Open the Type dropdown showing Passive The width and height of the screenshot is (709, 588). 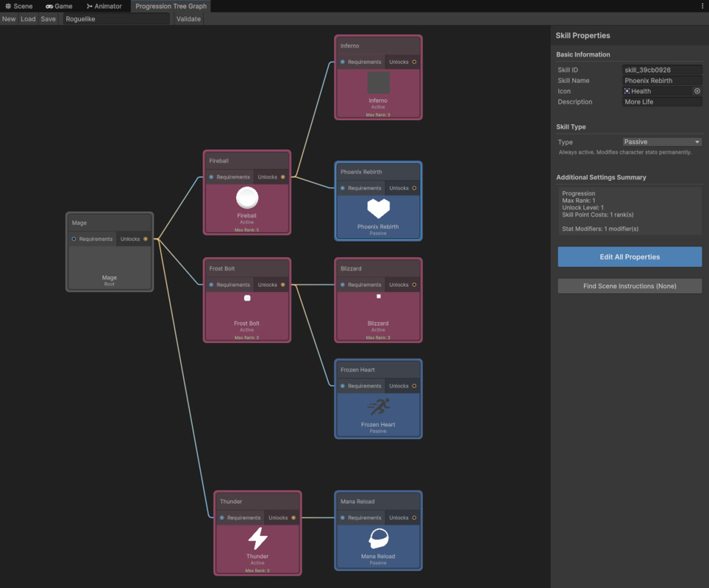coord(661,142)
